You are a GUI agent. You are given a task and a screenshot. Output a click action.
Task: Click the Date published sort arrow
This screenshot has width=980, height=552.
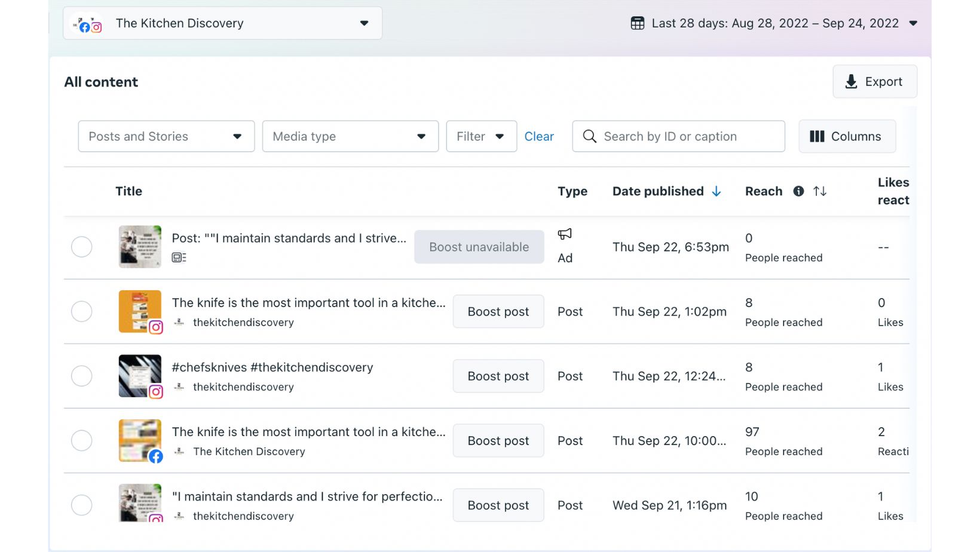716,191
